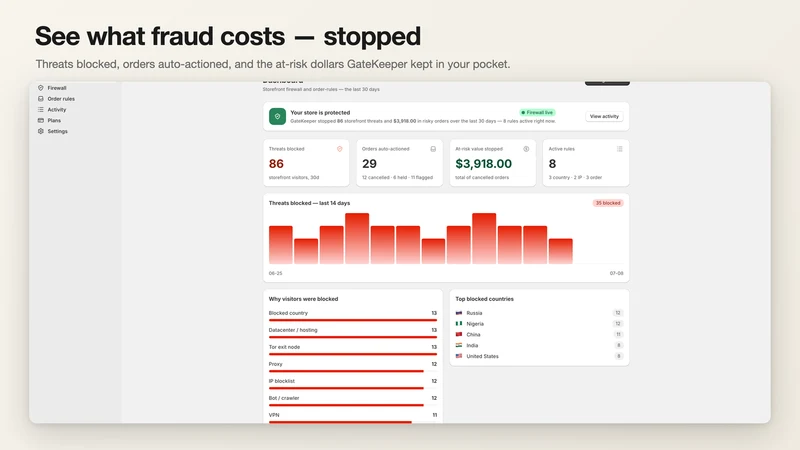Viewport: 800px width, 450px height.
Task: Click the Top blocked countries heading
Action: click(484, 299)
